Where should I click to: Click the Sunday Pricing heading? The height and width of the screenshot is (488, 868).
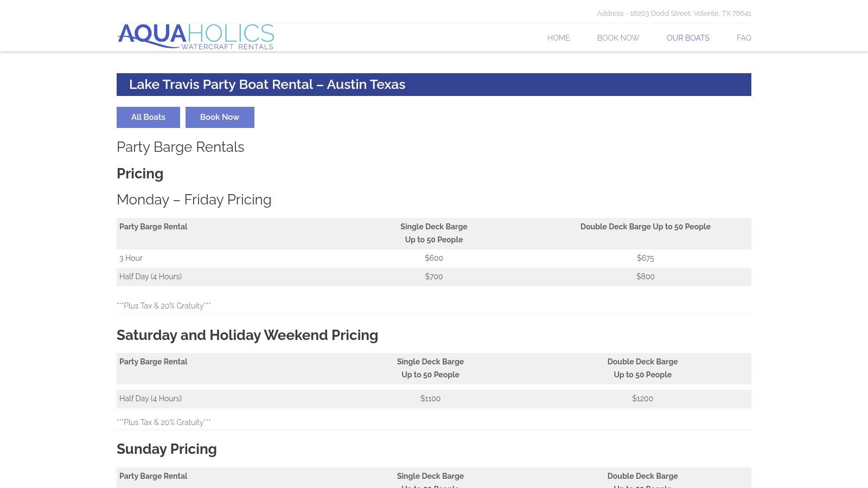(x=167, y=449)
